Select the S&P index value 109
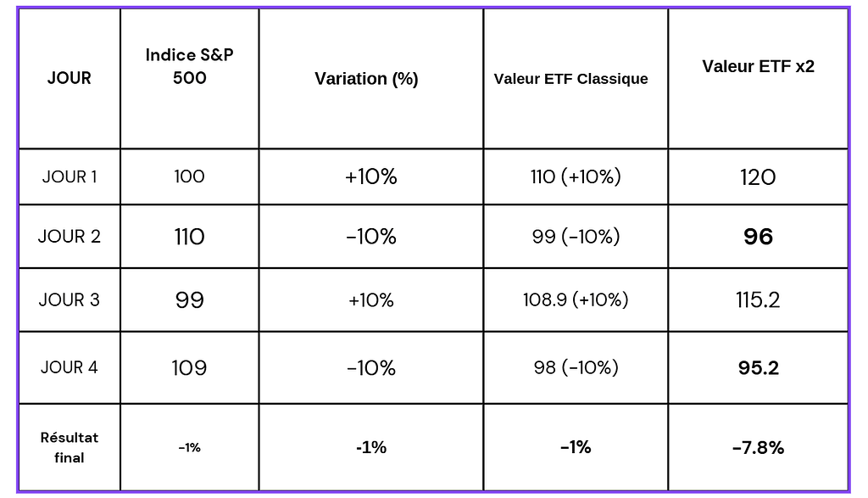 189,367
